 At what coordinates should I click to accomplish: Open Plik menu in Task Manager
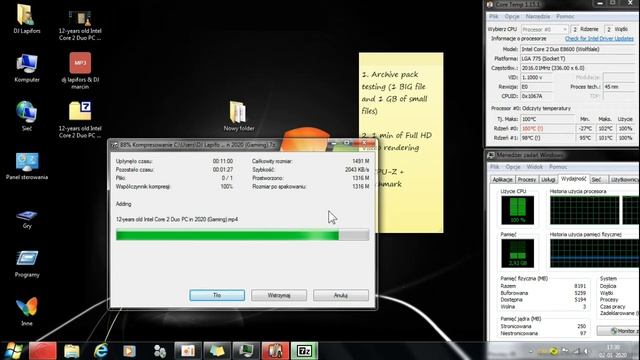pos(495,167)
